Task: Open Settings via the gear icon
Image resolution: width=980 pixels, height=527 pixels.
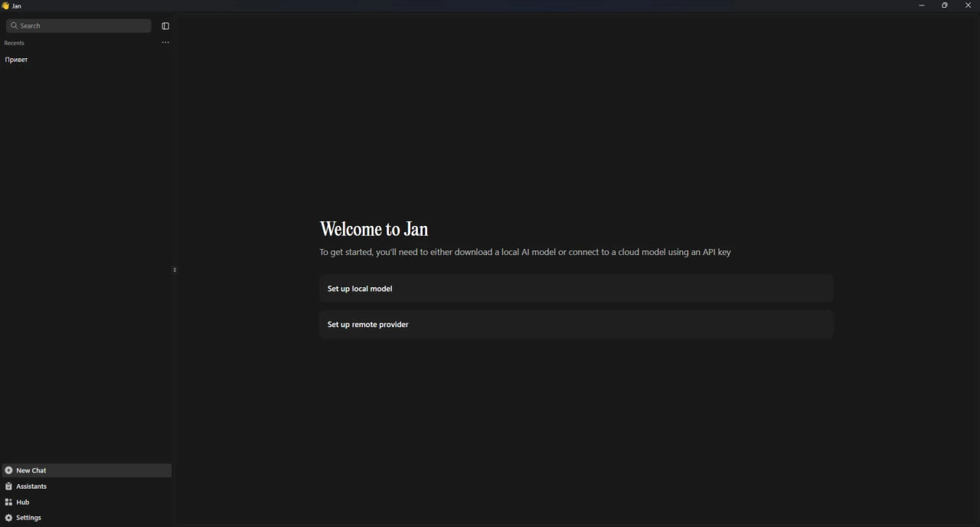Action: 8,518
